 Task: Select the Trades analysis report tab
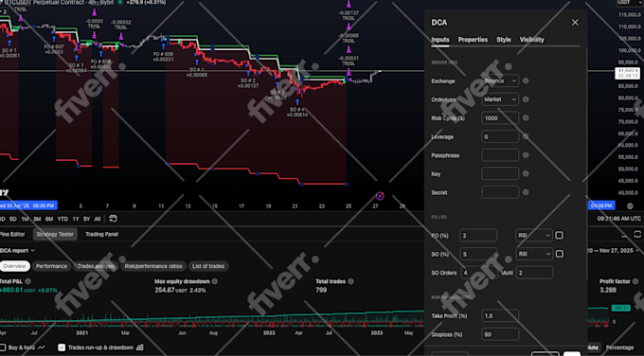[96, 266]
